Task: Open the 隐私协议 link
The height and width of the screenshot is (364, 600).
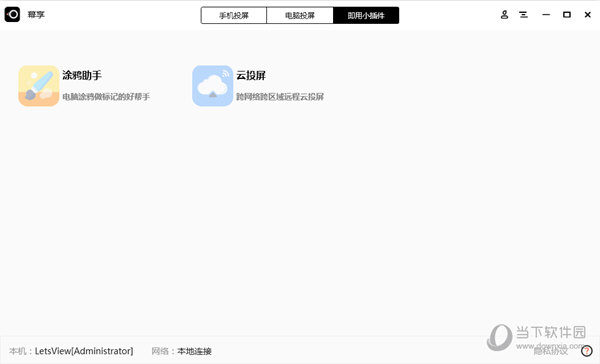Action: coord(551,351)
